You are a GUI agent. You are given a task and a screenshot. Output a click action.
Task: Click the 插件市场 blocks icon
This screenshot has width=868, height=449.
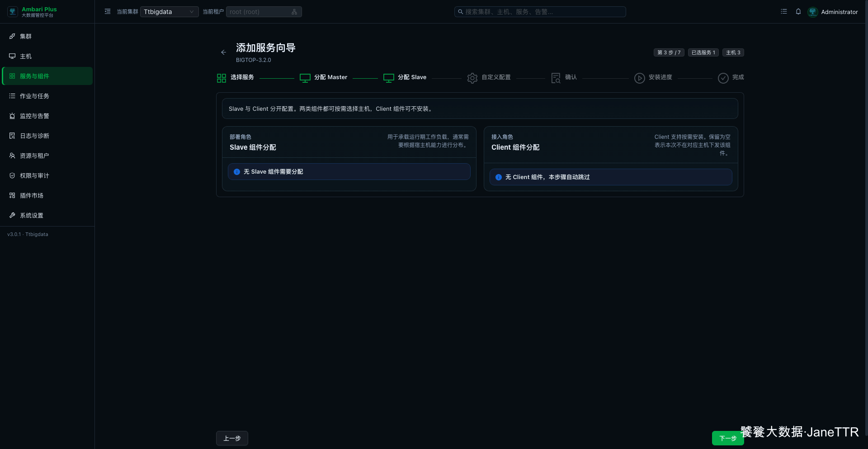tap(12, 195)
